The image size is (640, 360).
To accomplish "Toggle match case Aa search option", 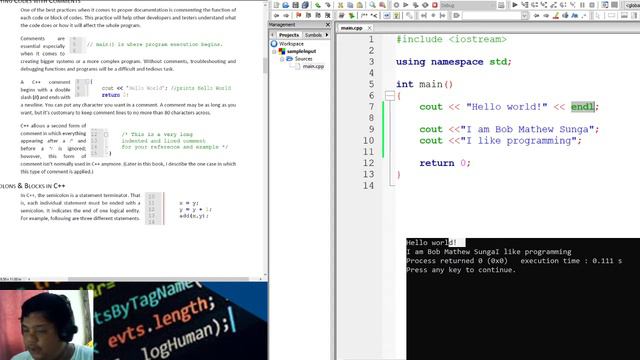I will point(575,16).
